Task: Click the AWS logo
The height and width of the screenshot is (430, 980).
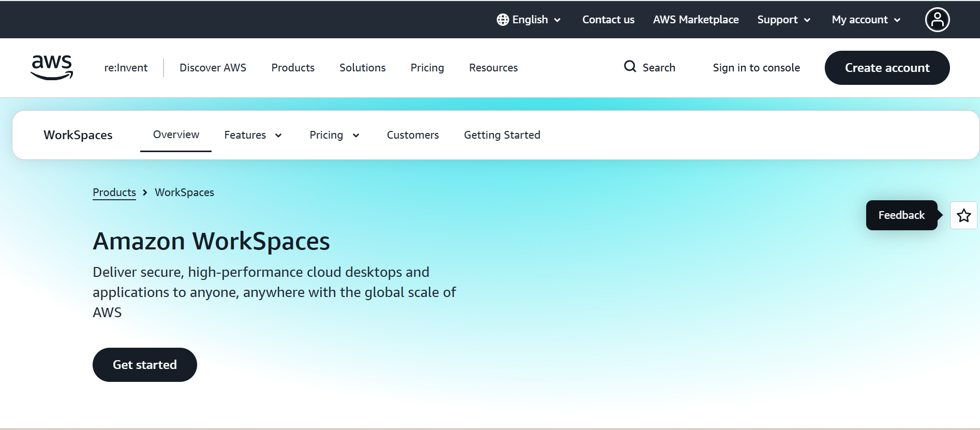Action: [x=52, y=67]
